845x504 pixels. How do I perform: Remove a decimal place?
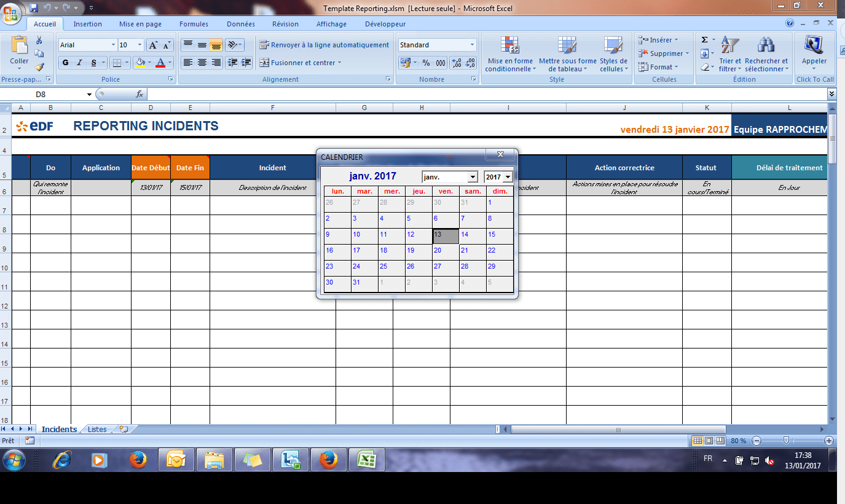click(x=470, y=63)
